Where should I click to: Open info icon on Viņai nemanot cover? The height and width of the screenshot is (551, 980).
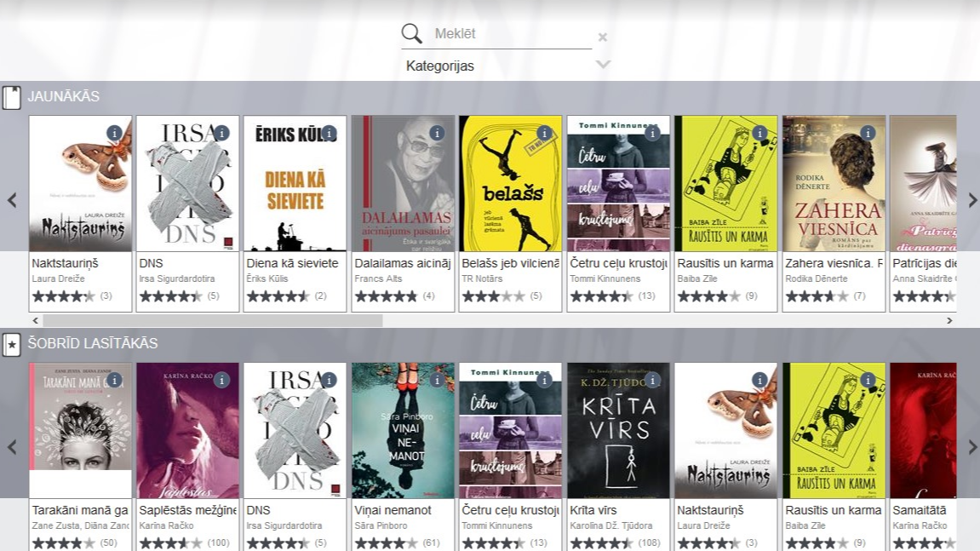(437, 381)
